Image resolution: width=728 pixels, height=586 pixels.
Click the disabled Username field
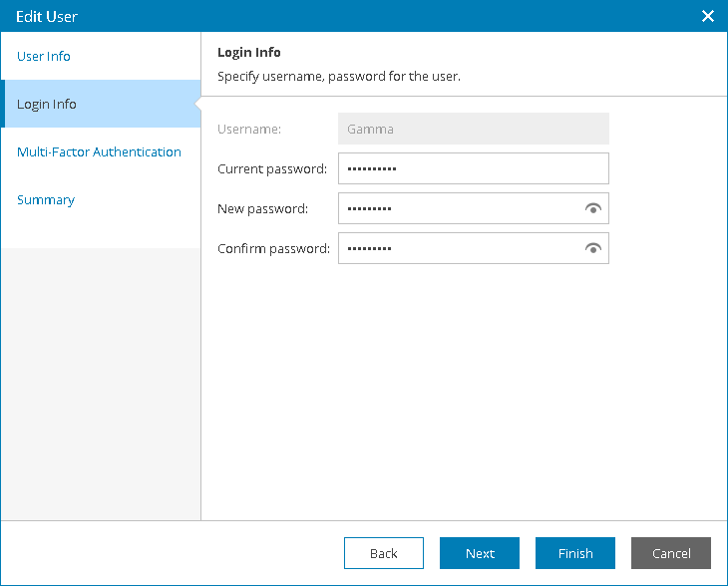[x=473, y=129]
